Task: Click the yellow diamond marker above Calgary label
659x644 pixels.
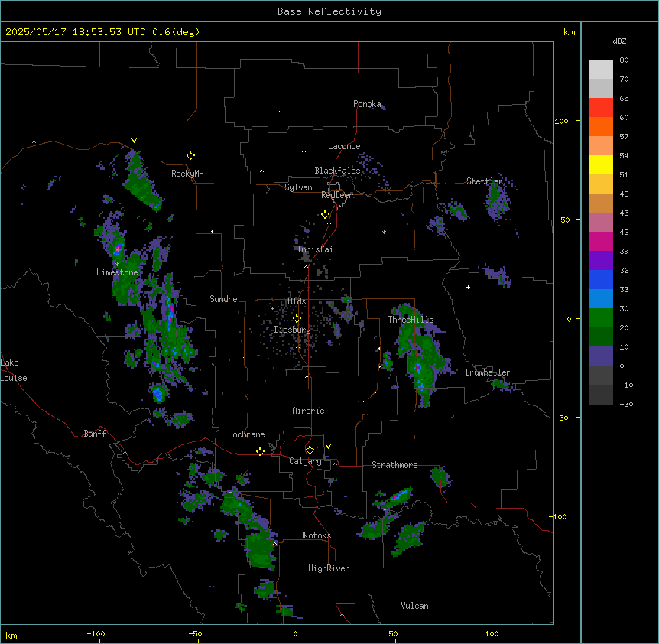Action: click(310, 450)
